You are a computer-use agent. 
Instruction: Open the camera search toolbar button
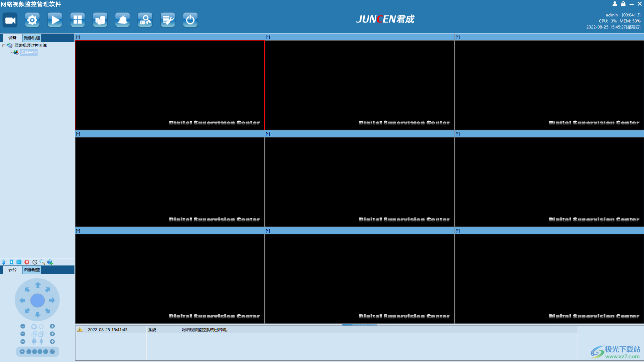[145, 20]
